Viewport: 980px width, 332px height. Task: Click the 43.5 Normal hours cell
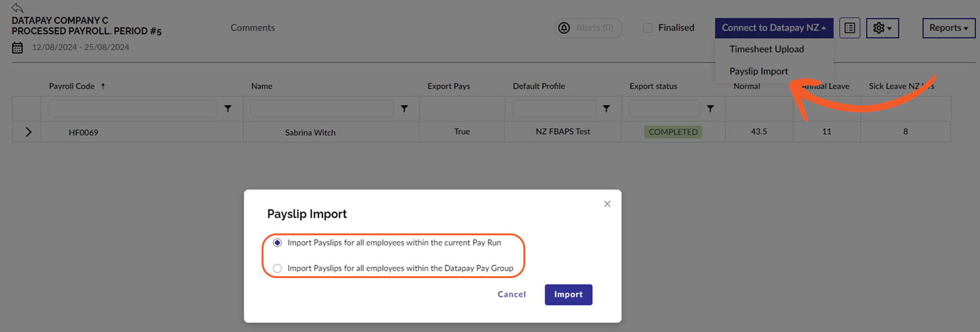[x=759, y=131]
